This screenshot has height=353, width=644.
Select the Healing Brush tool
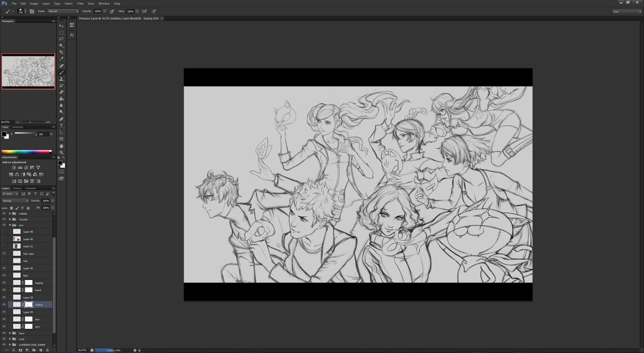click(x=61, y=66)
